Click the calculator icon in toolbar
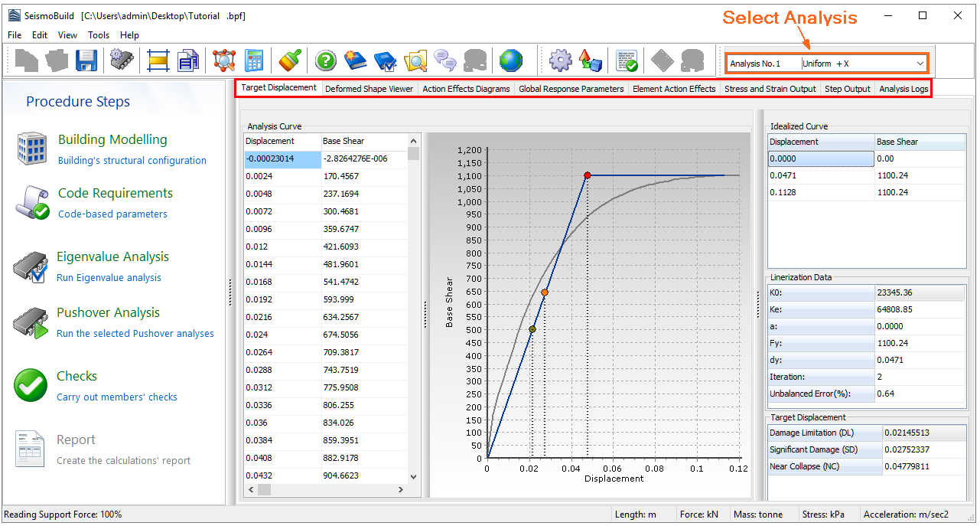The height and width of the screenshot is (526, 980). point(254,60)
